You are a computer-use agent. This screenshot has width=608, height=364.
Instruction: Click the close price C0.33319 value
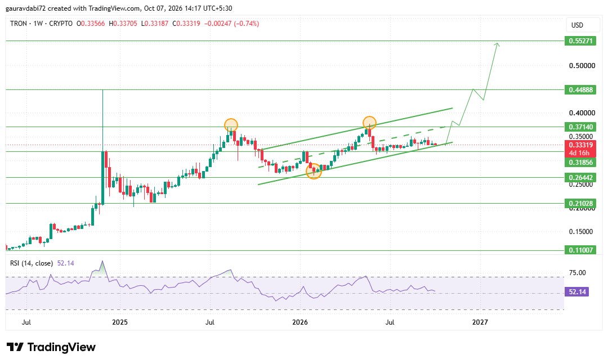186,24
